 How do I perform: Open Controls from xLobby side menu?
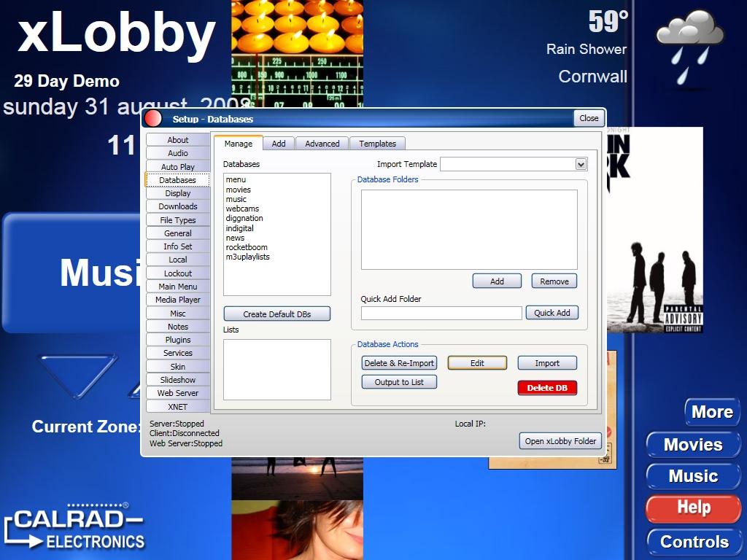[694, 542]
